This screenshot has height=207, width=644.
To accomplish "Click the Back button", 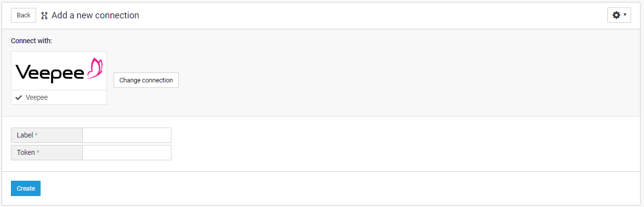I will tap(23, 15).
